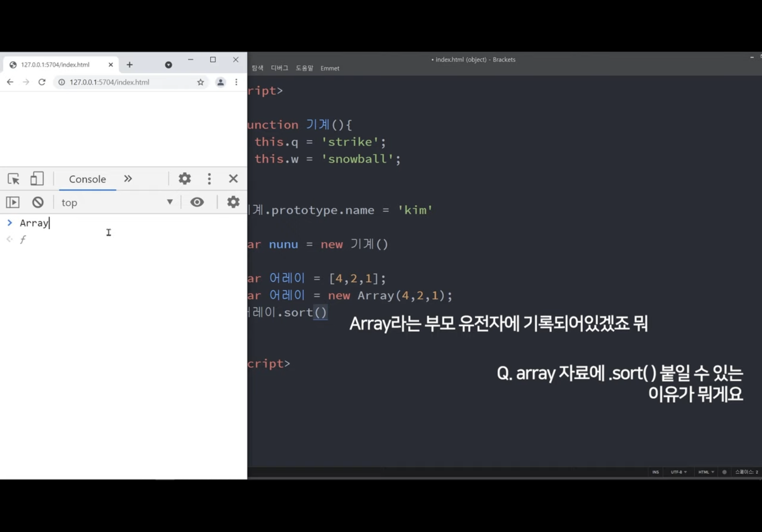This screenshot has height=532, width=762.
Task: Close the DevTools panel
Action: pyautogui.click(x=233, y=179)
